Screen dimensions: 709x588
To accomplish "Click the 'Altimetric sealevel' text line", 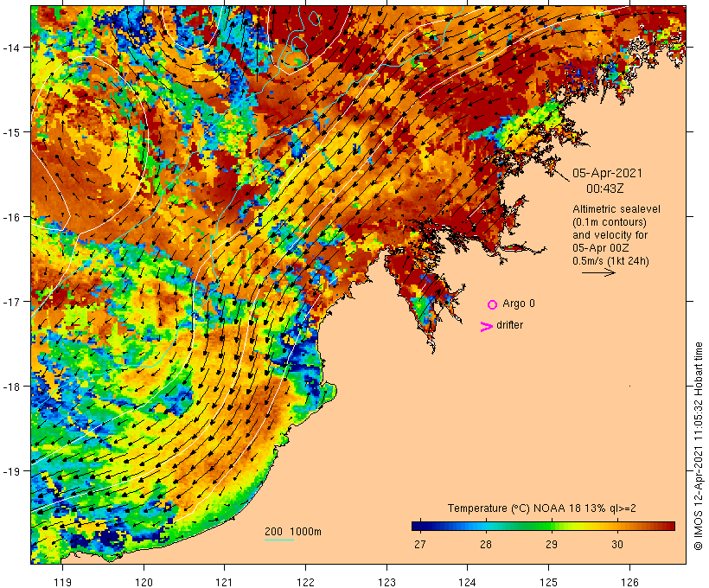I will click(616, 209).
